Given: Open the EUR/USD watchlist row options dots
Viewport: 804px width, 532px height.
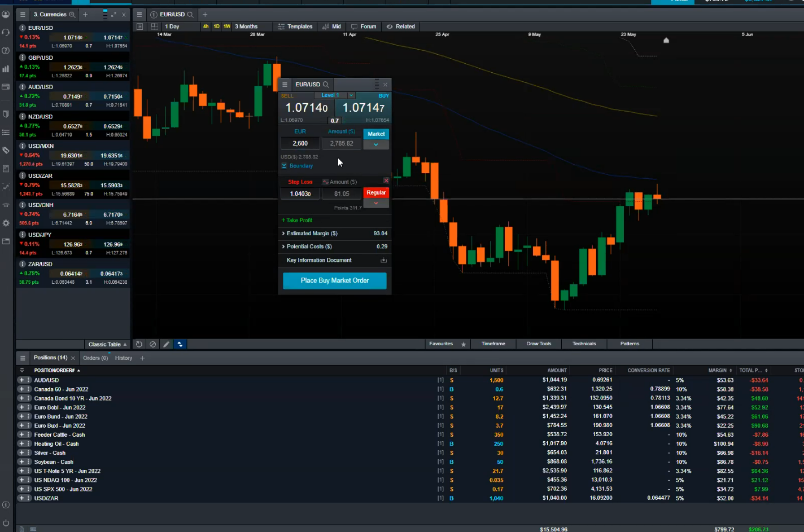Looking at the screenshot, I should 23,28.
